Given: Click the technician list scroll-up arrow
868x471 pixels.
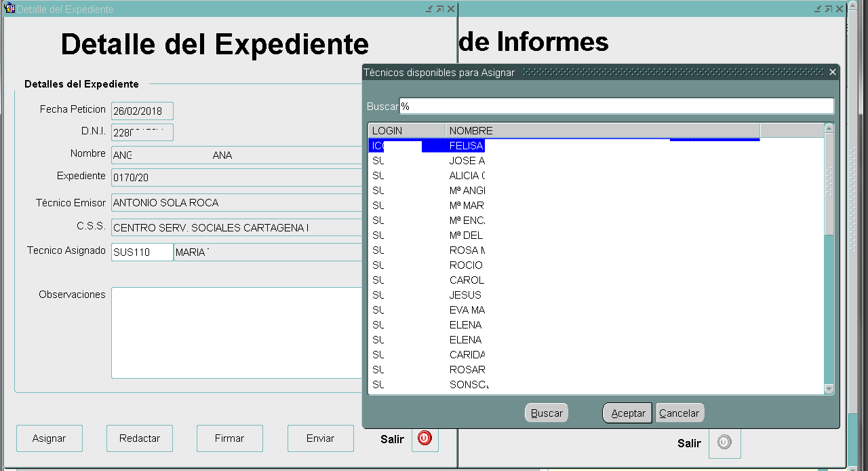Looking at the screenshot, I should click(x=829, y=129).
